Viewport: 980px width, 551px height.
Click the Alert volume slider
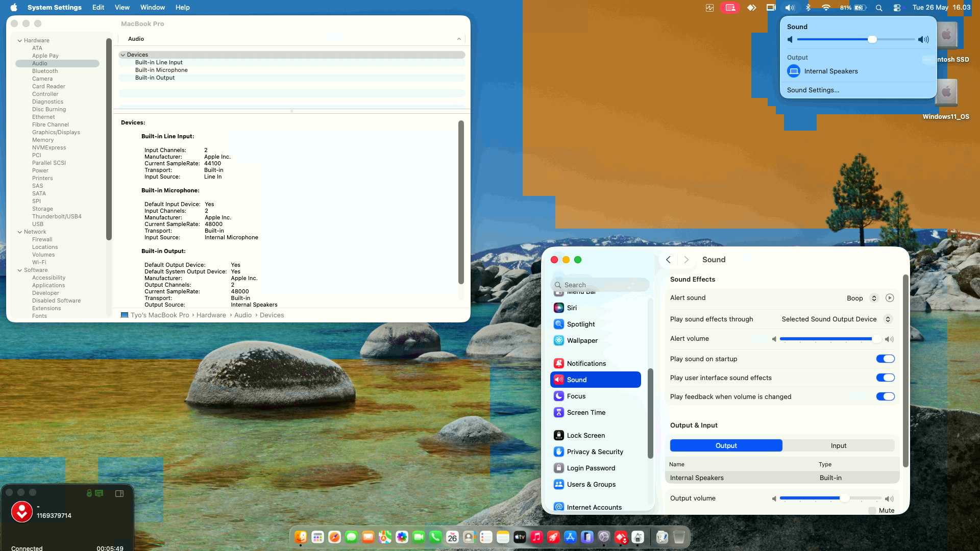coord(830,339)
